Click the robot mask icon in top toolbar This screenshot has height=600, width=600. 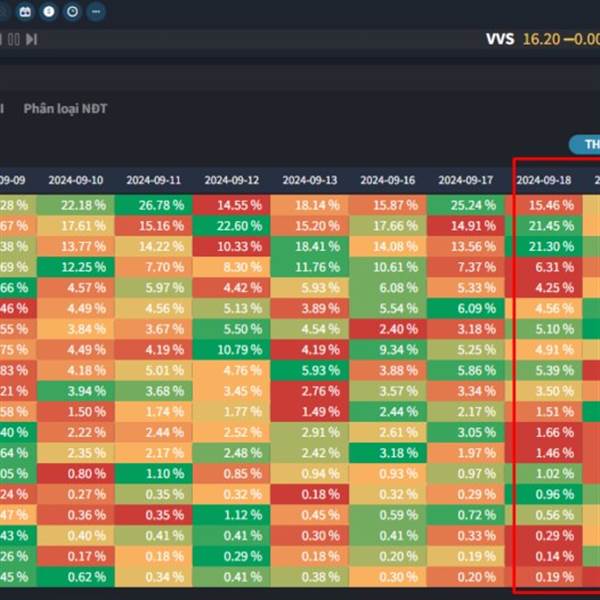pyautogui.click(x=25, y=11)
